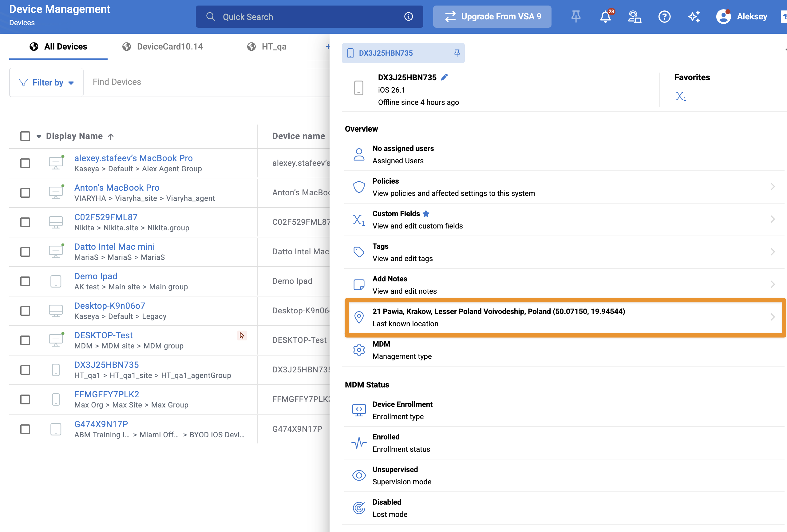Open the help question mark icon
787x532 pixels.
(x=664, y=17)
